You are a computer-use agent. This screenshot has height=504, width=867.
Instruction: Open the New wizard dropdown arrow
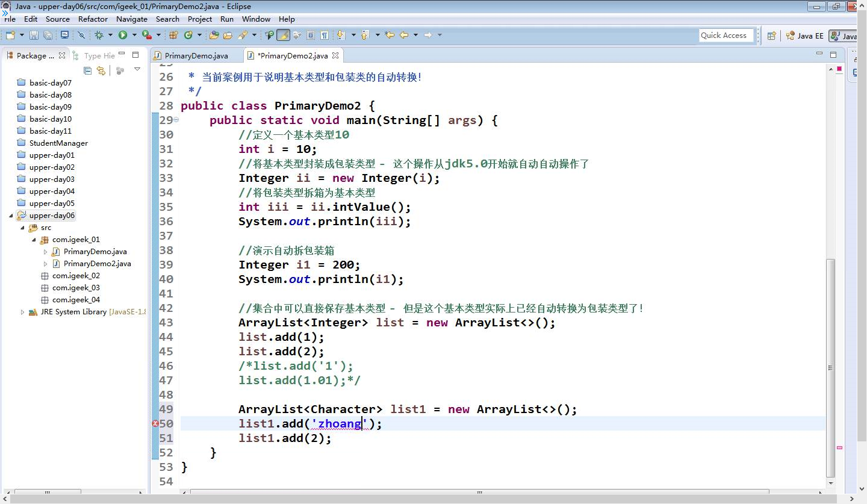coord(22,35)
